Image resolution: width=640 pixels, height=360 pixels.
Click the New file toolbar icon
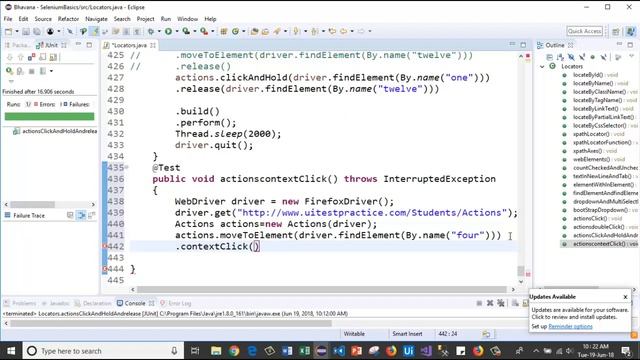pyautogui.click(x=9, y=31)
